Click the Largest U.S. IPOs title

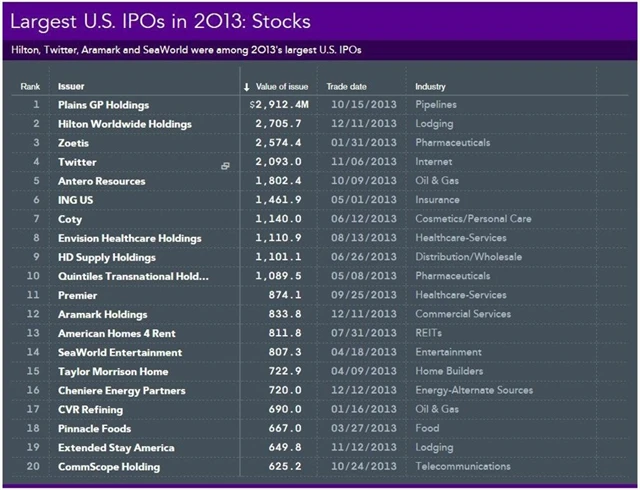click(x=160, y=19)
